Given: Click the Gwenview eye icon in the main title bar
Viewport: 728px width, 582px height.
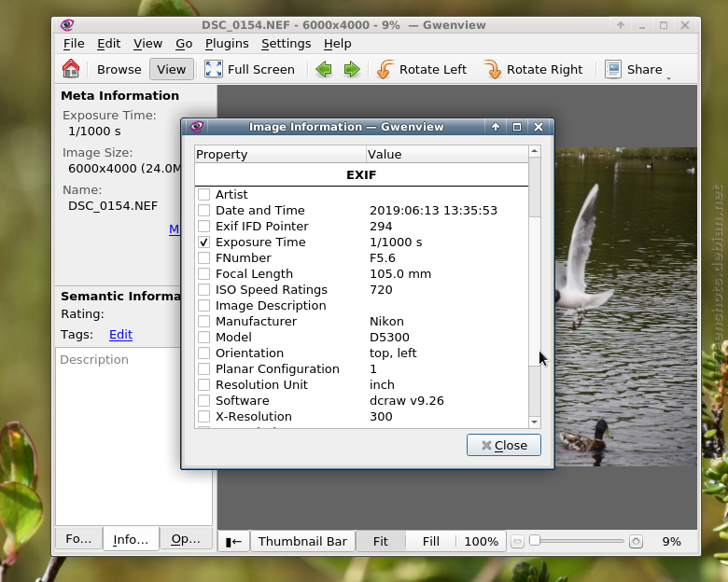Looking at the screenshot, I should (x=67, y=24).
